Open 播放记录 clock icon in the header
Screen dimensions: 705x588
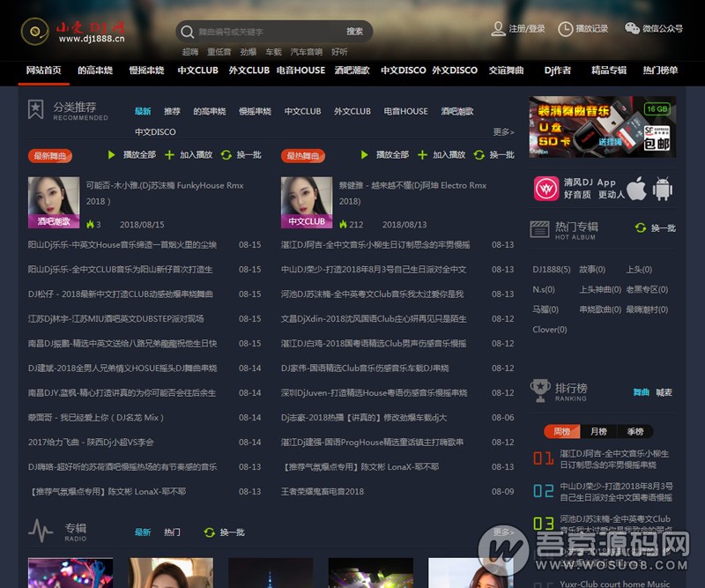565,28
